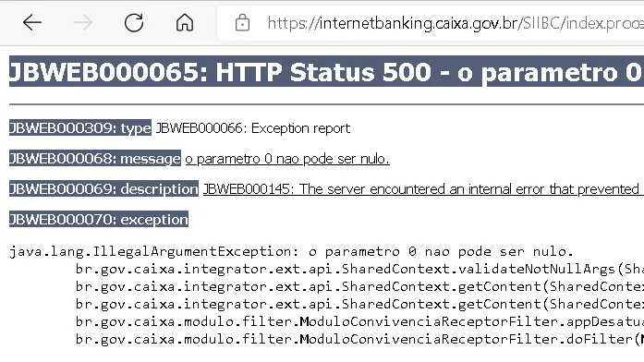
Task: Reload the error page
Action: [x=134, y=22]
